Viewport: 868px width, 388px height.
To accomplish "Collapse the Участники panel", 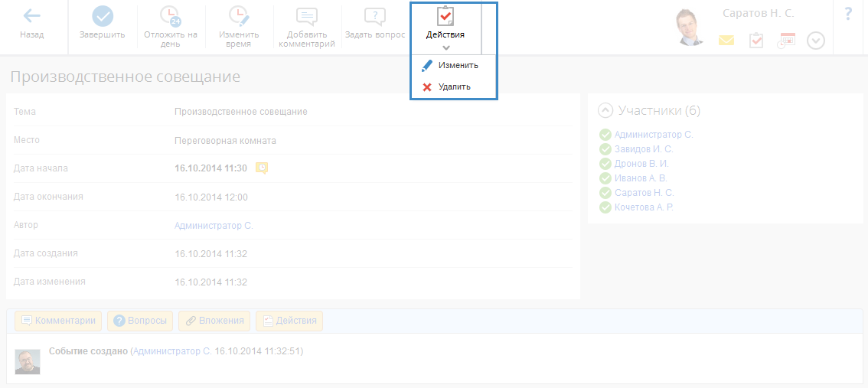I will [605, 111].
